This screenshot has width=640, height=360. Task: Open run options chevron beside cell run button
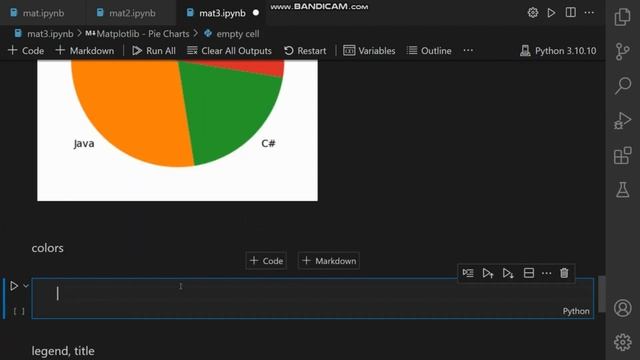[26, 286]
